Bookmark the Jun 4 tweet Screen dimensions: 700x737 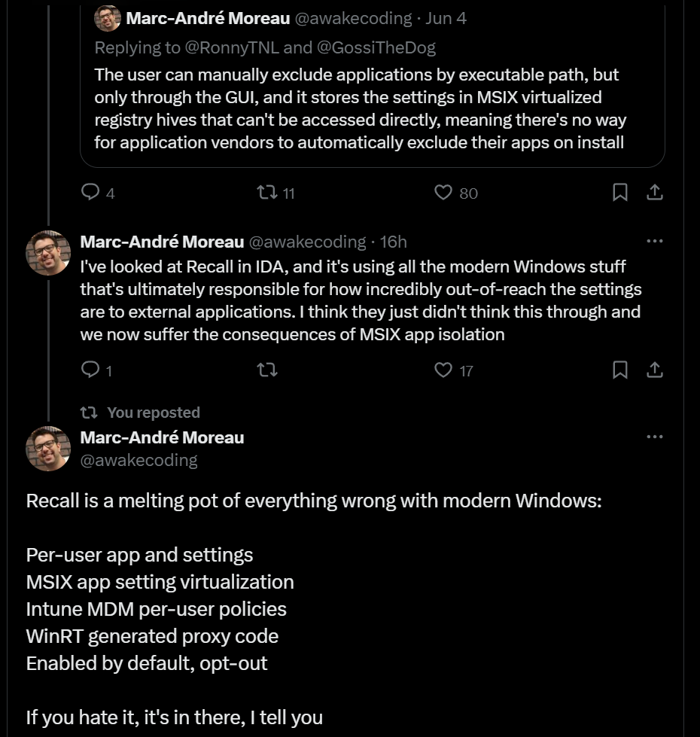[x=620, y=193]
